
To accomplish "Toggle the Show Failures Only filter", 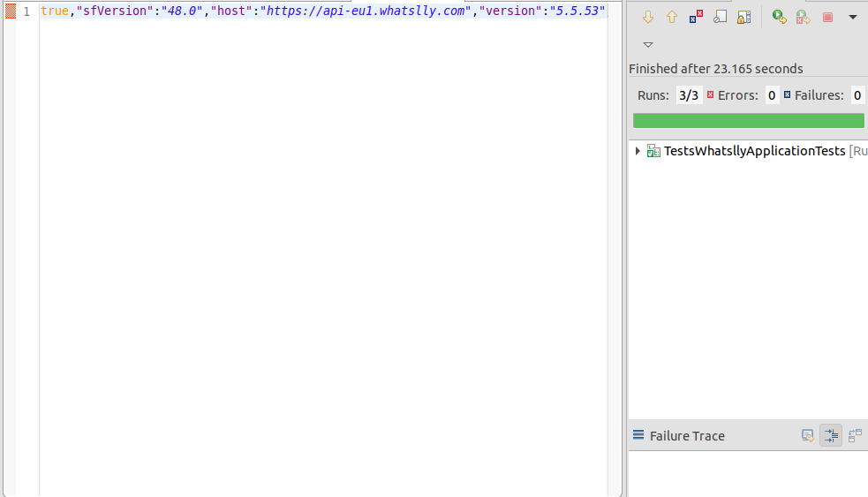I will 696,17.
